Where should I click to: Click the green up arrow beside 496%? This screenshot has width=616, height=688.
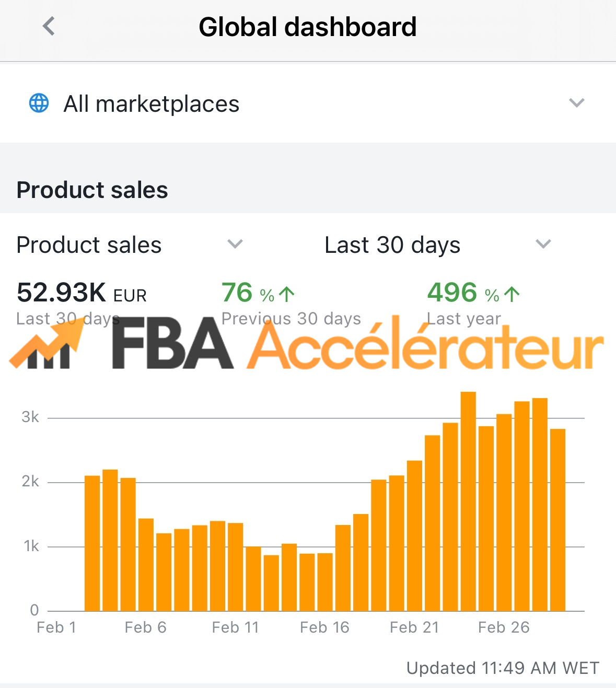(x=512, y=294)
